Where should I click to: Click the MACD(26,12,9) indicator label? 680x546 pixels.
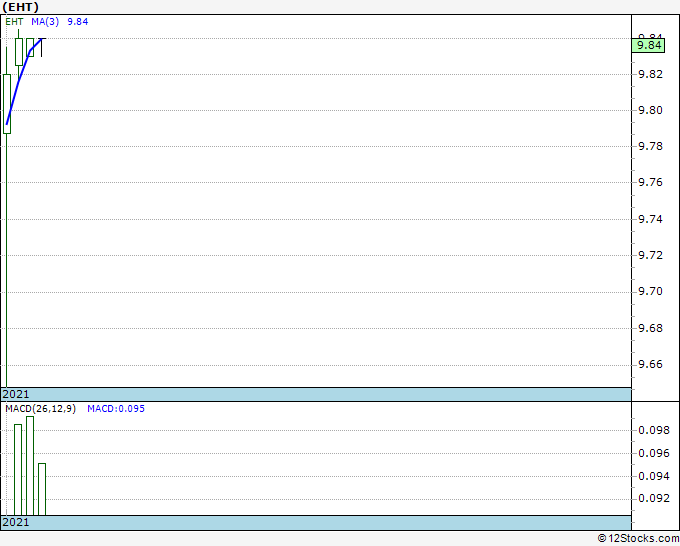click(40, 409)
